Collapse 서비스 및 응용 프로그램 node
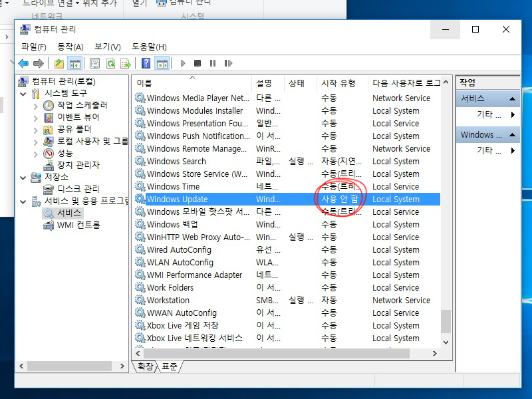This screenshot has height=399, width=532. pyautogui.click(x=23, y=202)
